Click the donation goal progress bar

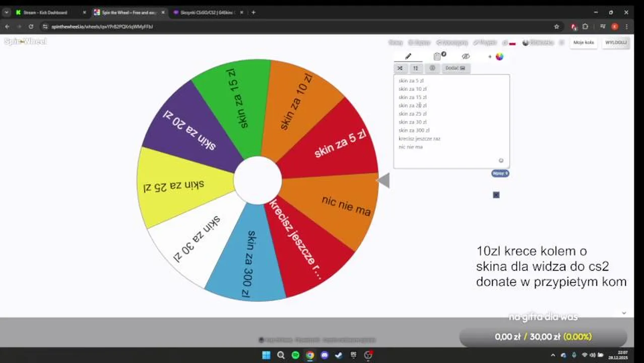pos(543,337)
